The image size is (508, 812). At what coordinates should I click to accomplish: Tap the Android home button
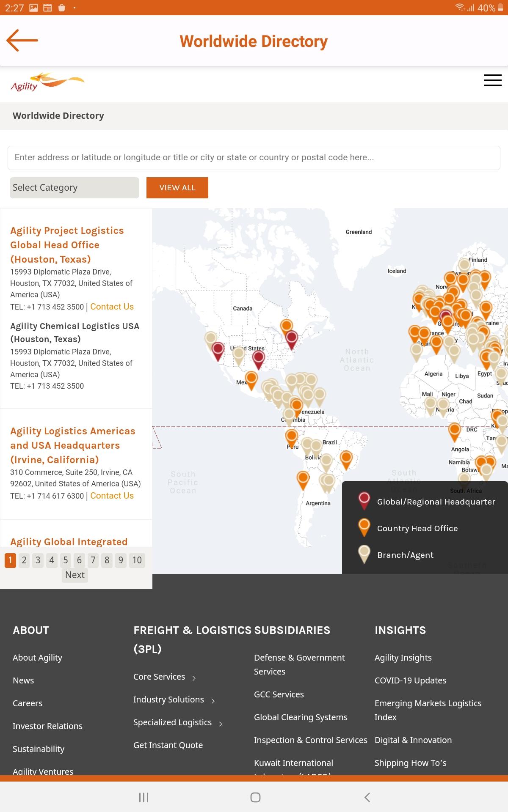tap(255, 797)
